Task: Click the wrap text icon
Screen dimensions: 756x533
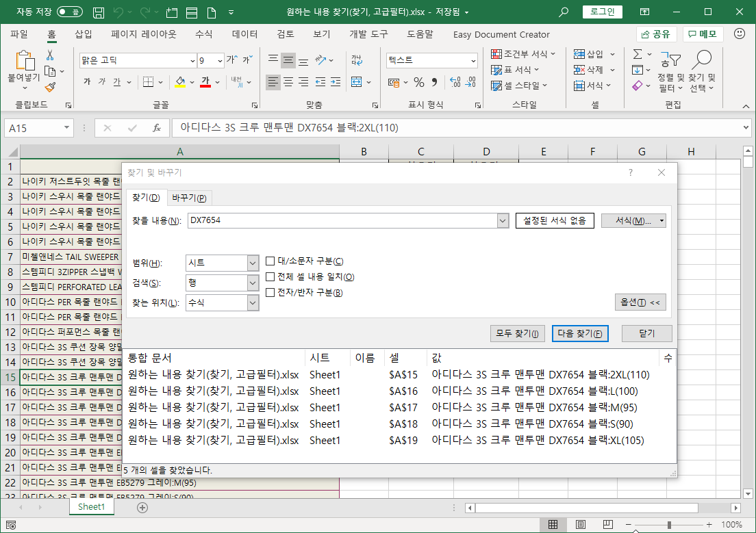Action: coord(357,60)
